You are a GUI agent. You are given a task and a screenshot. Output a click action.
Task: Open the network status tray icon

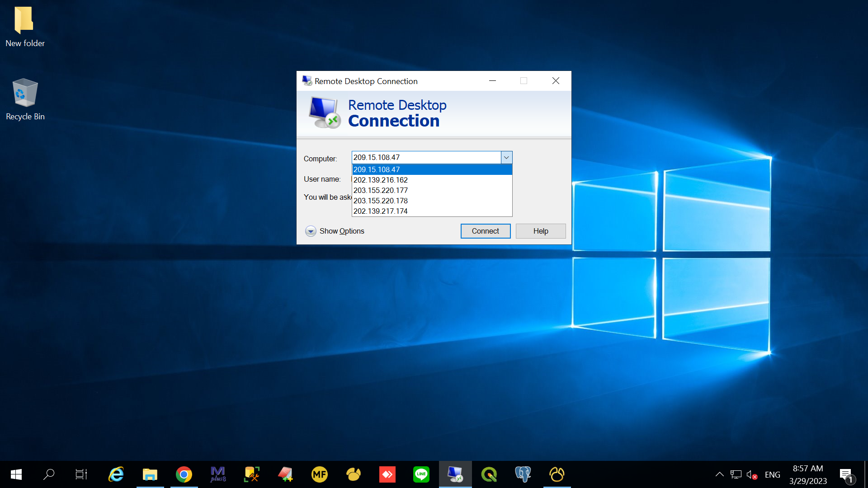point(736,474)
